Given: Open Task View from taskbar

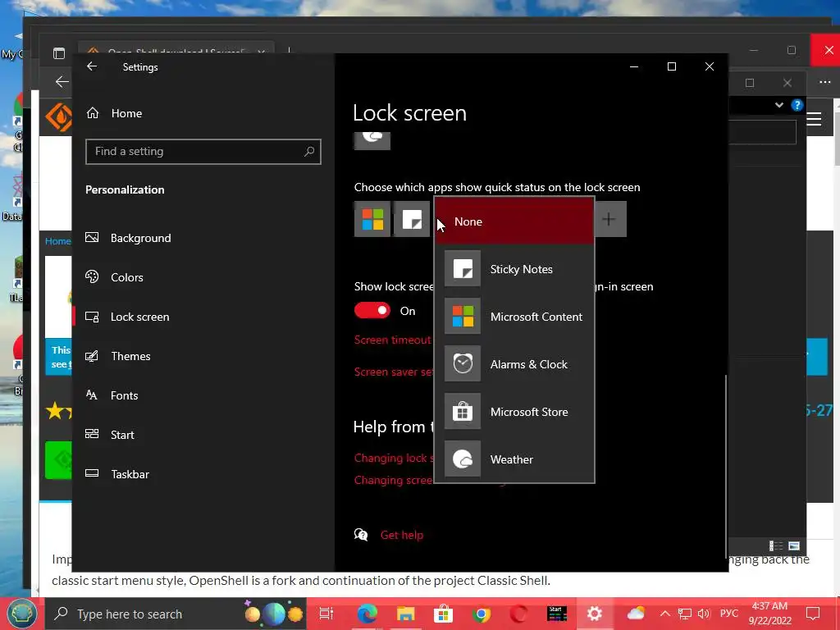Looking at the screenshot, I should pos(326,614).
